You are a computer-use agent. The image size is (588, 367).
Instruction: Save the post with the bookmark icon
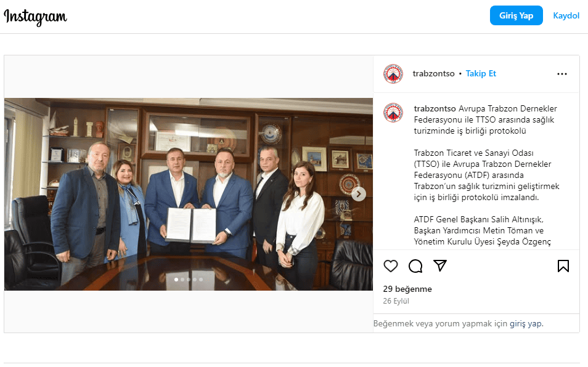tap(563, 266)
